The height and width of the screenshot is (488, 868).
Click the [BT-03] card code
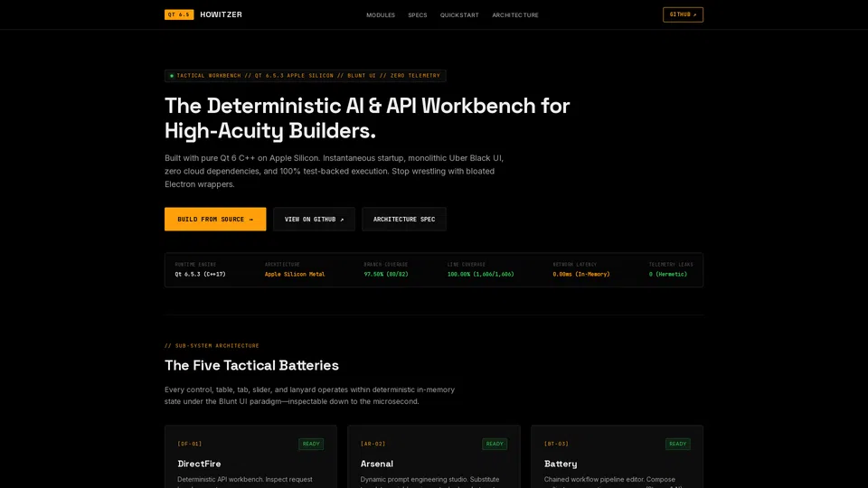pyautogui.click(x=556, y=444)
